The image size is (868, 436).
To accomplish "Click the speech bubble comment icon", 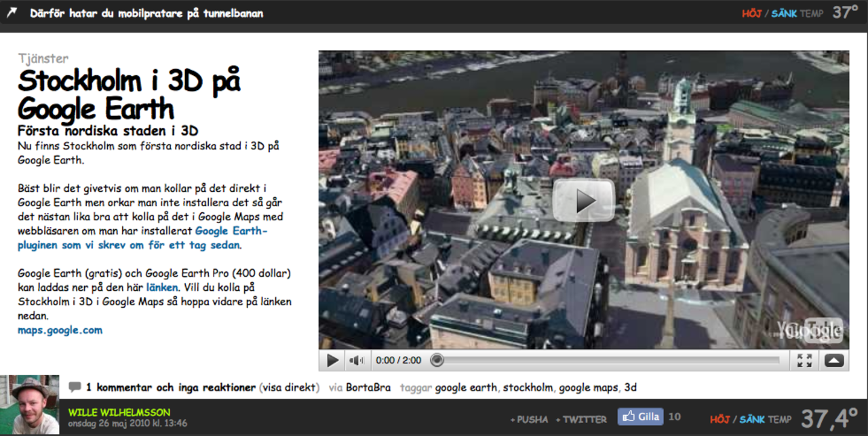I will click(75, 387).
